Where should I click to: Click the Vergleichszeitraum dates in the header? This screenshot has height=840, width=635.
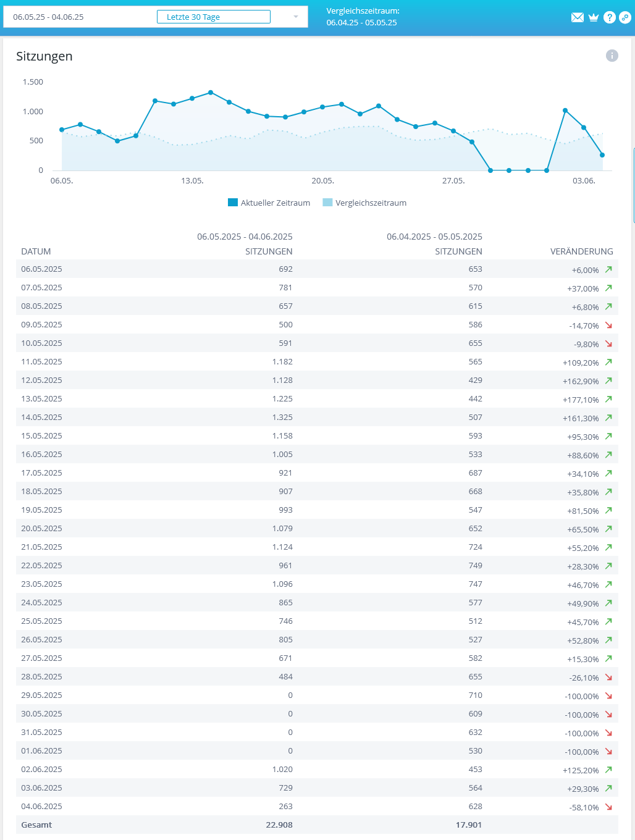pyautogui.click(x=361, y=22)
